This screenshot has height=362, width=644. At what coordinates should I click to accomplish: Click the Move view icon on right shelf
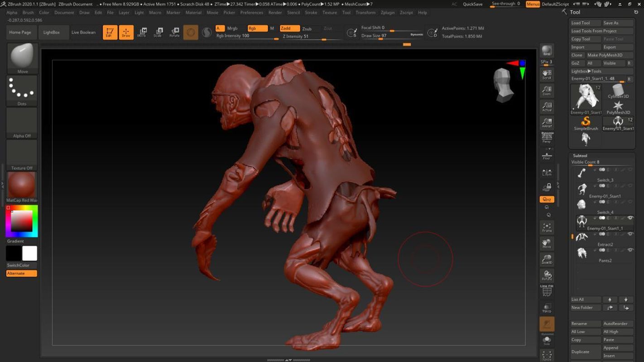click(547, 243)
